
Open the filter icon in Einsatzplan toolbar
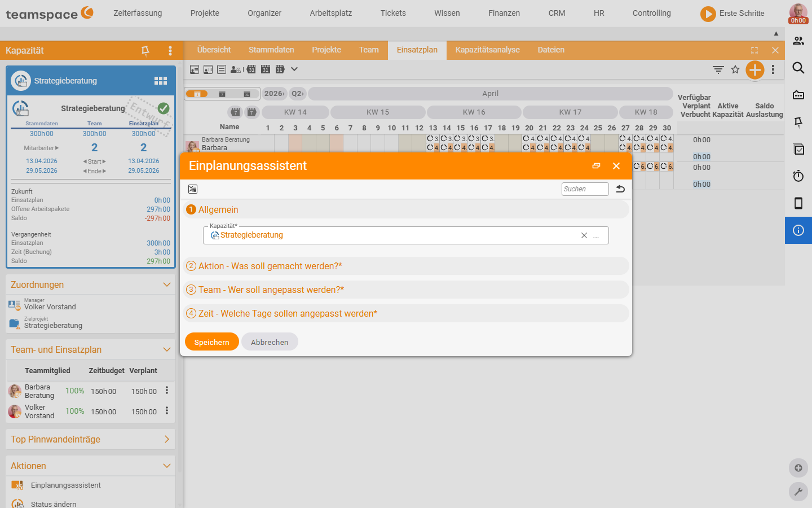(x=718, y=69)
